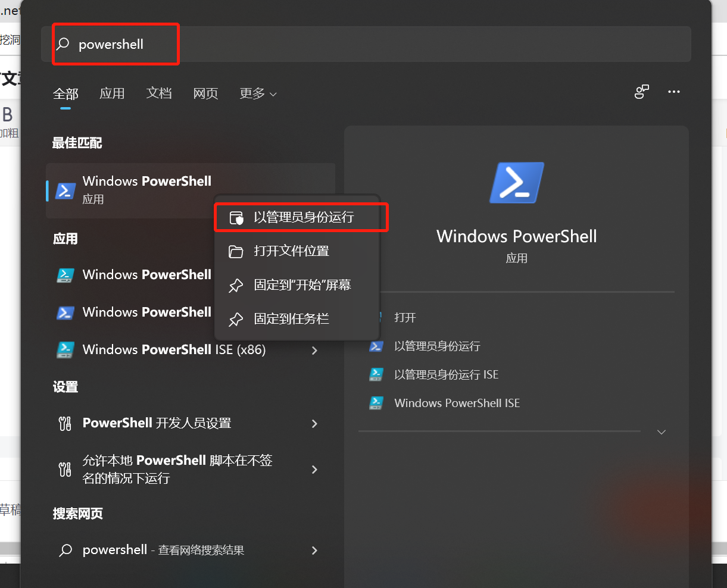727x588 pixels.
Task: Expand the Windows PowerShell ISE (x86) arrow
Action: [x=314, y=350]
